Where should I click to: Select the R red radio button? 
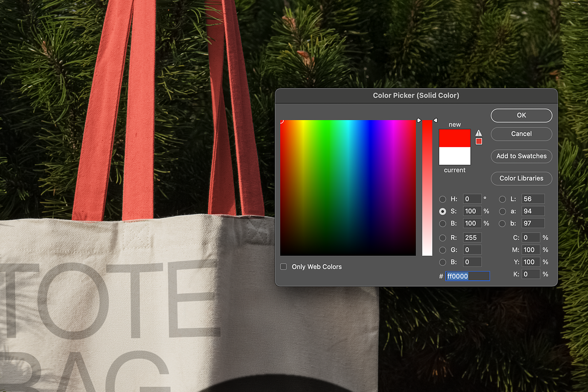(x=443, y=238)
